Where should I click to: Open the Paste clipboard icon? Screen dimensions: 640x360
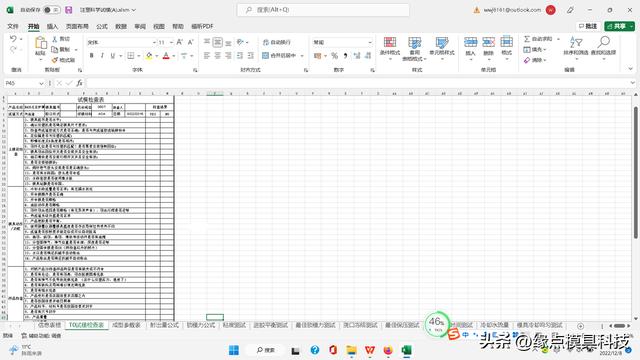[x=40, y=43]
